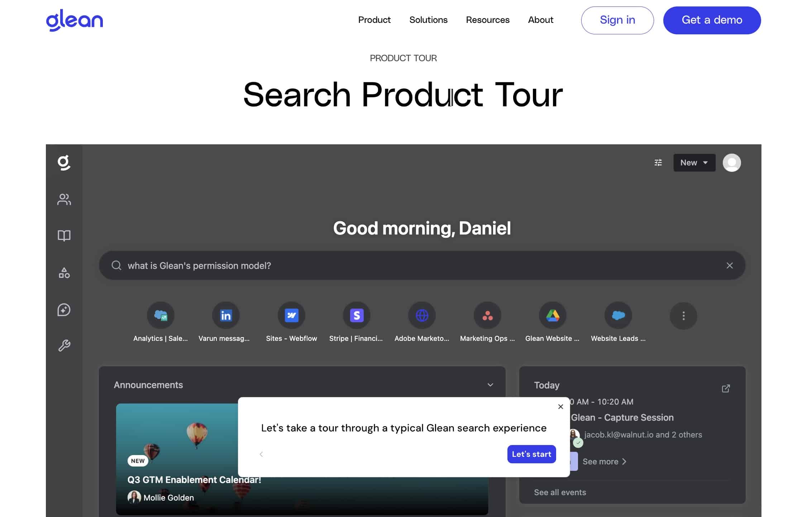Click Mollie Golden author name
Viewport: 812px width, 517px height.
click(168, 497)
